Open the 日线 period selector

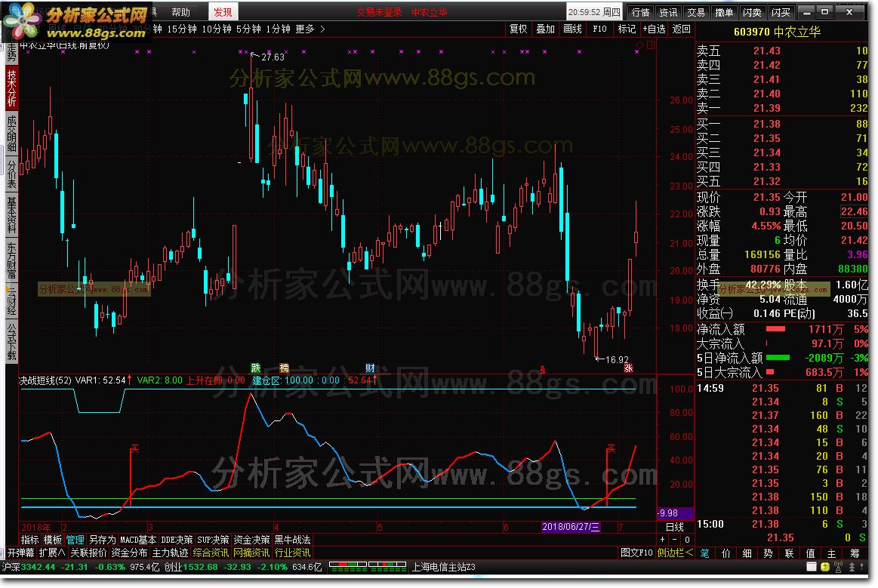(675, 527)
